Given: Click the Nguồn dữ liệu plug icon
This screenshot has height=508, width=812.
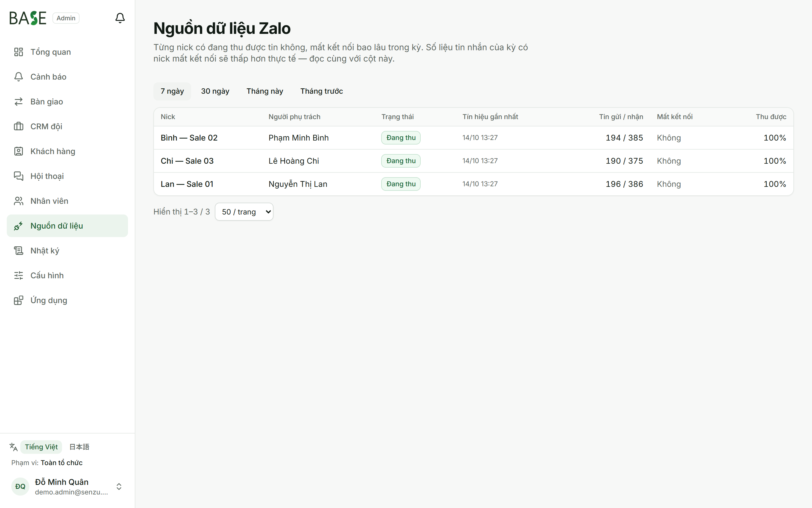Looking at the screenshot, I should pos(18,226).
